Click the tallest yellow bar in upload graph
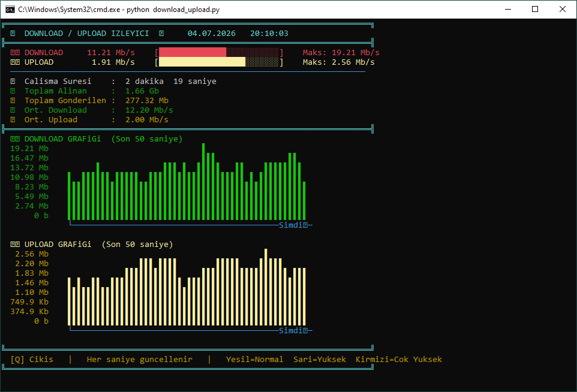Viewport: 577px width, 392px height. pos(266,287)
